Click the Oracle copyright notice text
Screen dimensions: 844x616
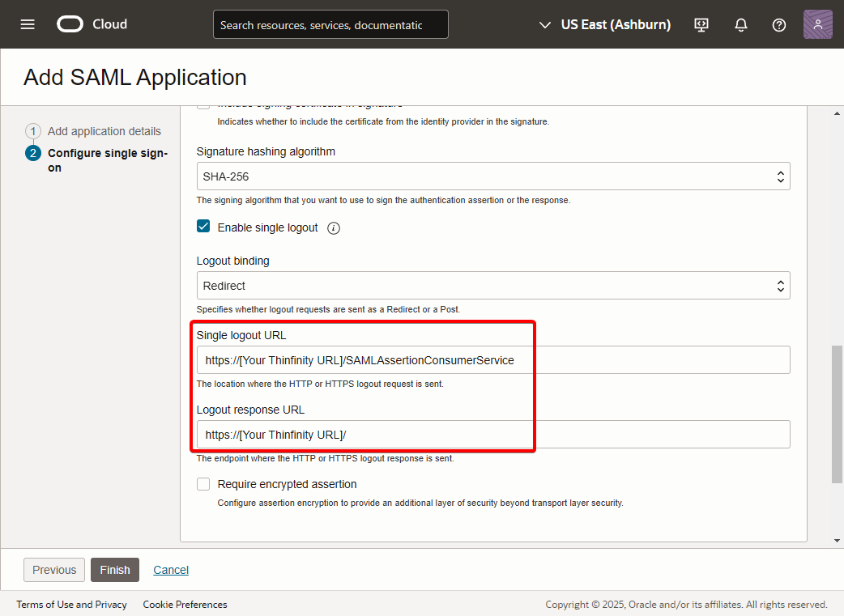point(686,604)
